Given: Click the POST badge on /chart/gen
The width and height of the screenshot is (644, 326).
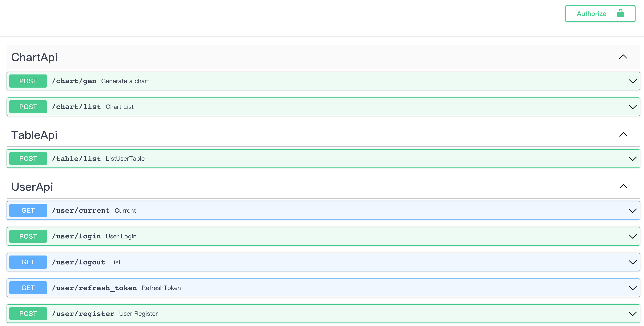Looking at the screenshot, I should [28, 81].
